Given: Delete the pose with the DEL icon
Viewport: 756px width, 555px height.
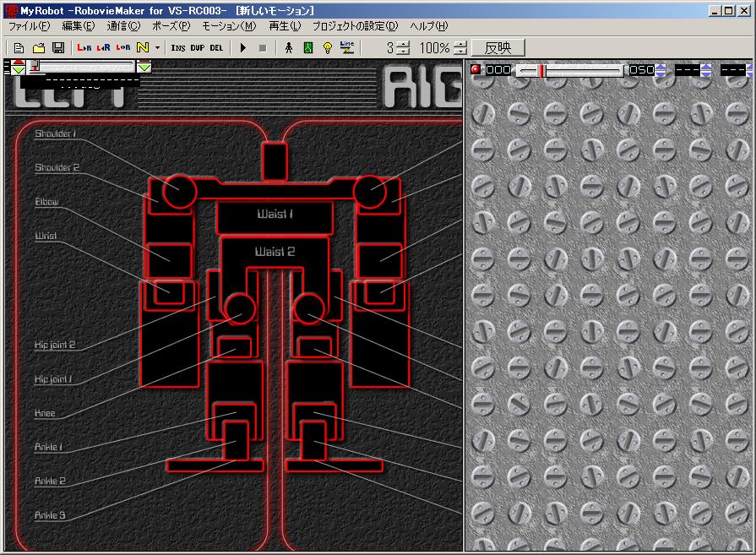Looking at the screenshot, I should (217, 48).
